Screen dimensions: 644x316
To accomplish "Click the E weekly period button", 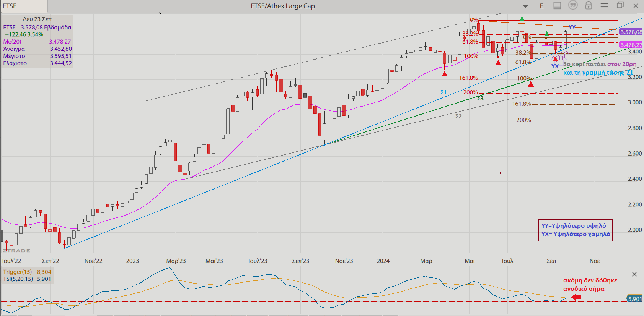I will 541,6.
